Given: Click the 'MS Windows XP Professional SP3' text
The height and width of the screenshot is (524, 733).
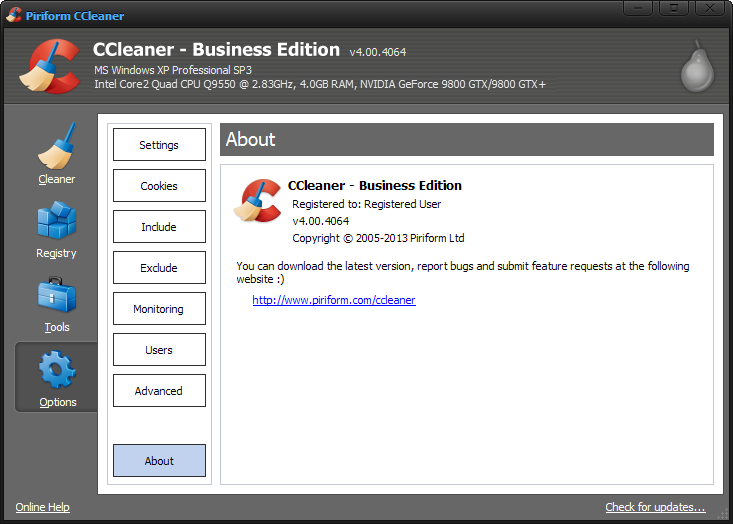Looking at the screenshot, I should (x=173, y=70).
